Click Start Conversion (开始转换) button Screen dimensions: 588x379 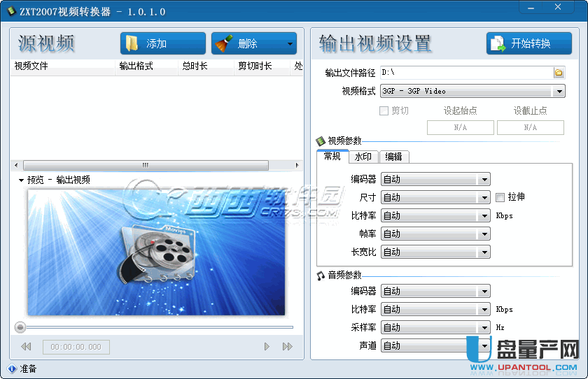coord(528,43)
